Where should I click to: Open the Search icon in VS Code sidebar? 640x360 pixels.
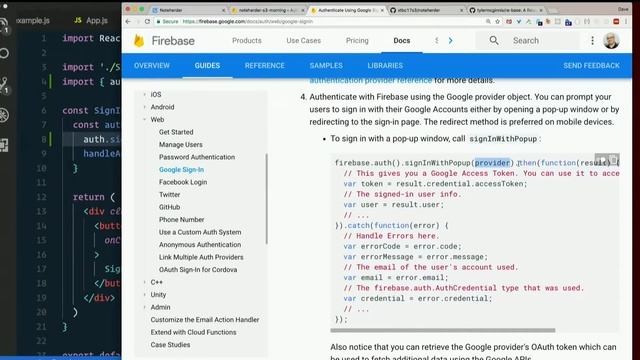pos(4,53)
